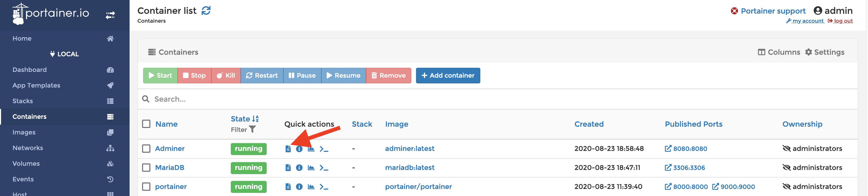Click the Restart button
Screen dimensions: 868x196
click(x=262, y=76)
